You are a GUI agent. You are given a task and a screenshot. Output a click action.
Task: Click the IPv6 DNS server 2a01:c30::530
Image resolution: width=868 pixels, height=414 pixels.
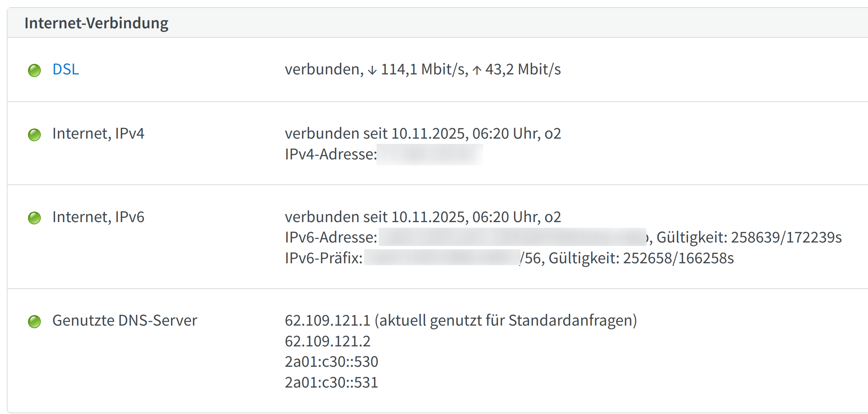(x=331, y=362)
